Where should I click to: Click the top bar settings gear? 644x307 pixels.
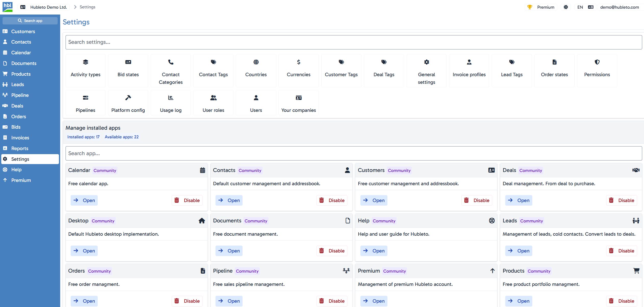pos(566,7)
